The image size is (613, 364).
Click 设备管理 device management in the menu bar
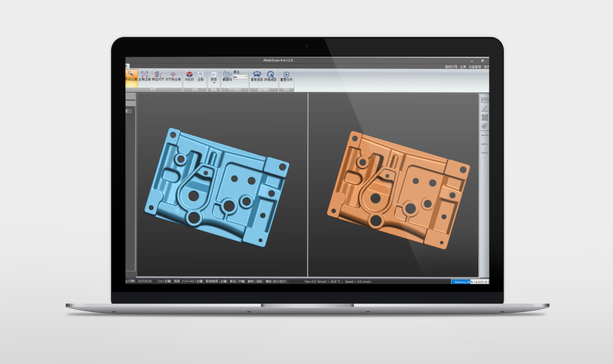point(475,66)
